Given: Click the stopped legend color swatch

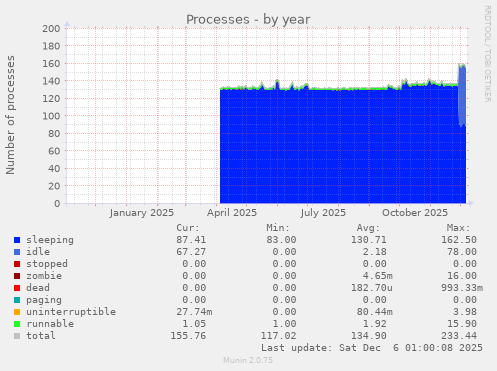Looking at the screenshot, I should click(x=17, y=264).
